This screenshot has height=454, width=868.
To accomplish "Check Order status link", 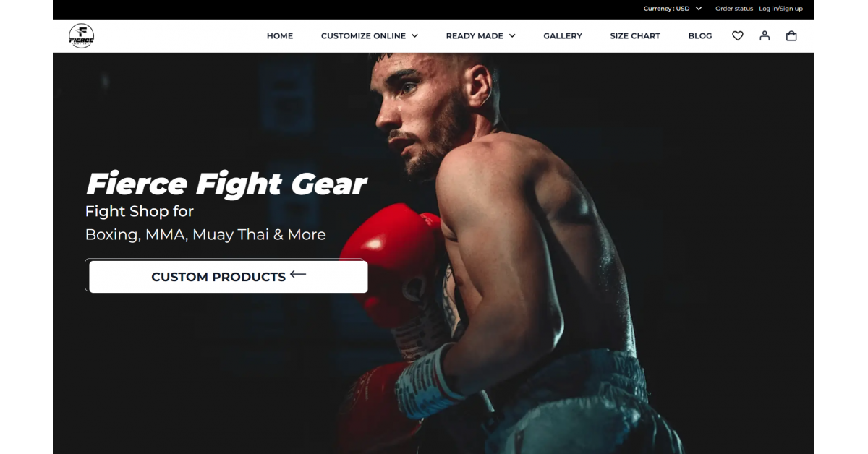I will point(734,9).
